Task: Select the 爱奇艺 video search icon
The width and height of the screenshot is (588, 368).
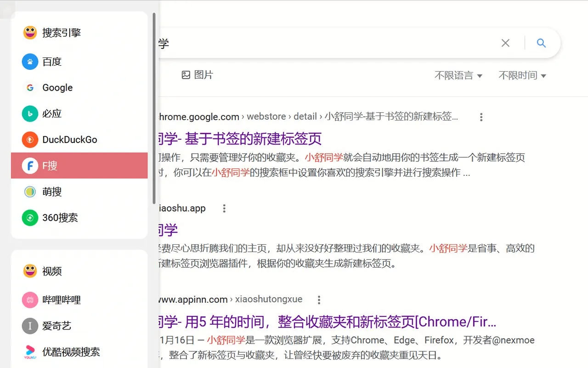Action: tap(29, 326)
